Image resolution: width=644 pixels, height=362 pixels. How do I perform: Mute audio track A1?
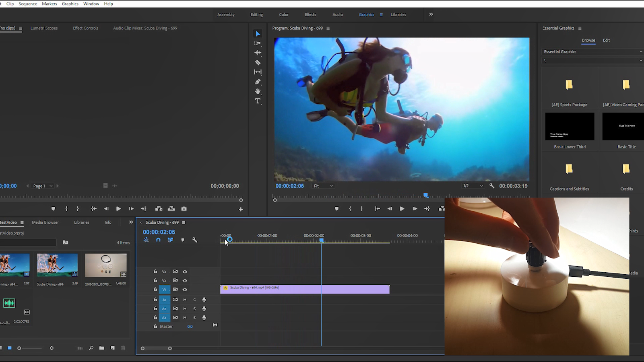(185, 300)
